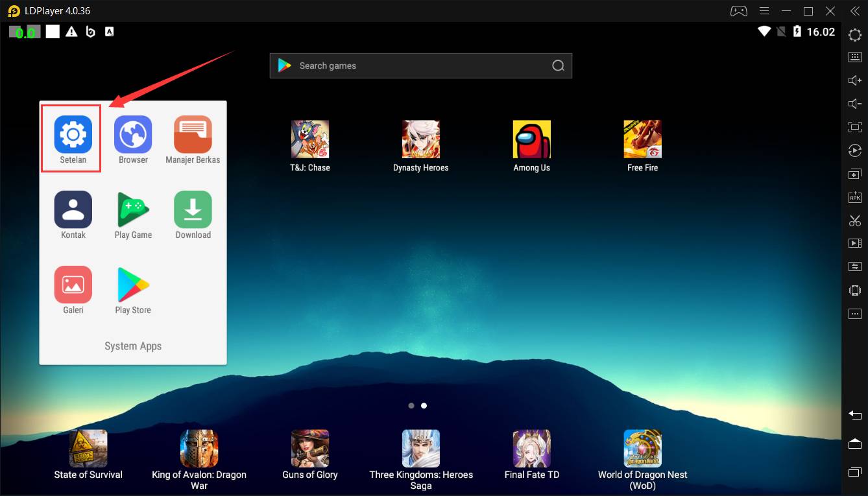Show more sidebar tools ellipsis
Viewport: 868px width, 496px height.
coord(855,314)
